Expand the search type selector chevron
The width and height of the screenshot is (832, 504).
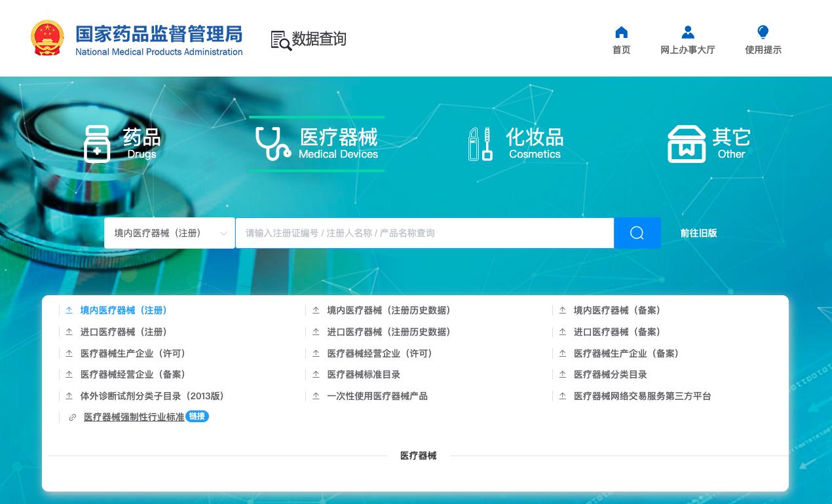point(223,233)
